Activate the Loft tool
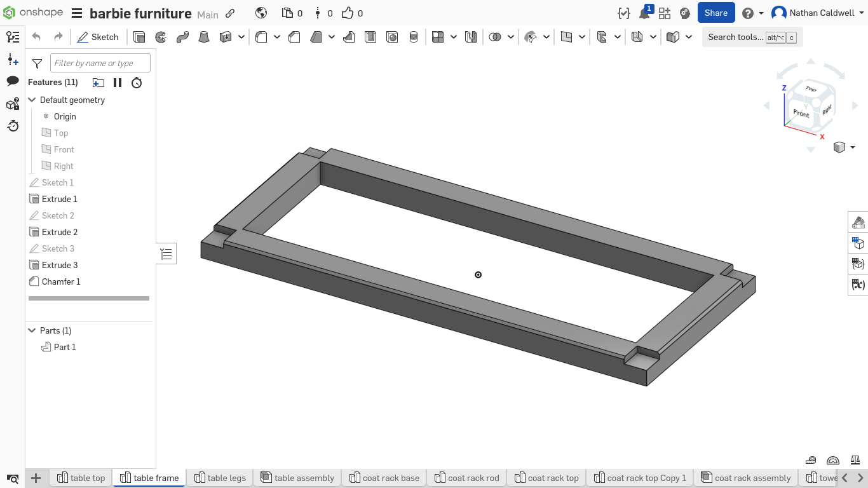 [204, 37]
